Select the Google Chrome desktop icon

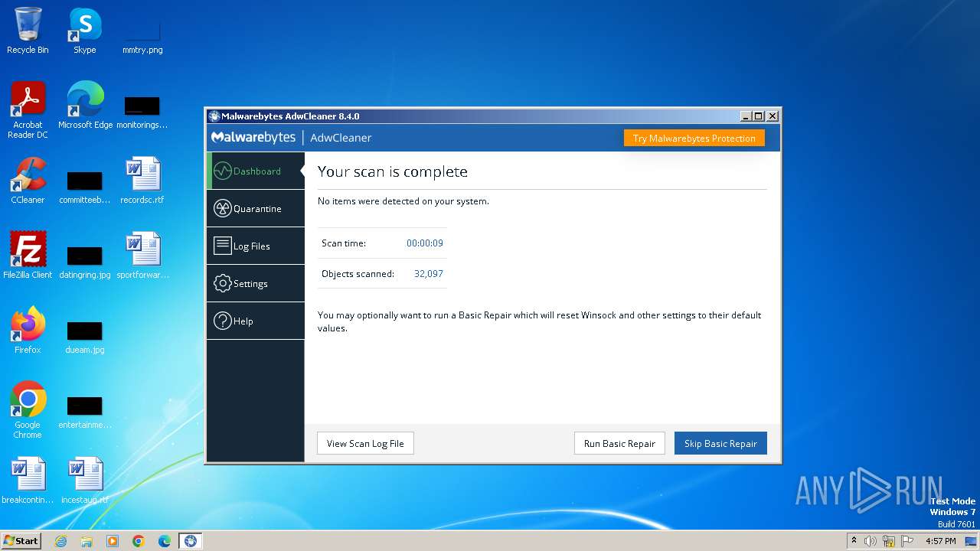pyautogui.click(x=28, y=410)
